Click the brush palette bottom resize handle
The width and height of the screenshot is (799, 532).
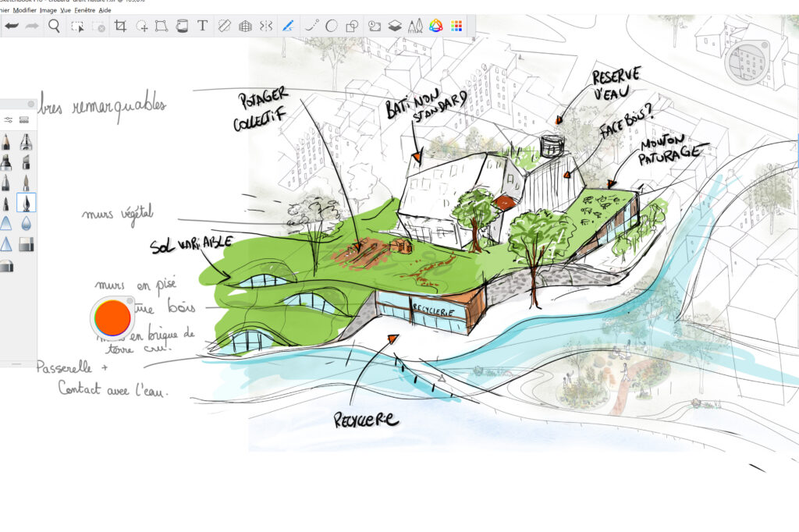pyautogui.click(x=17, y=364)
